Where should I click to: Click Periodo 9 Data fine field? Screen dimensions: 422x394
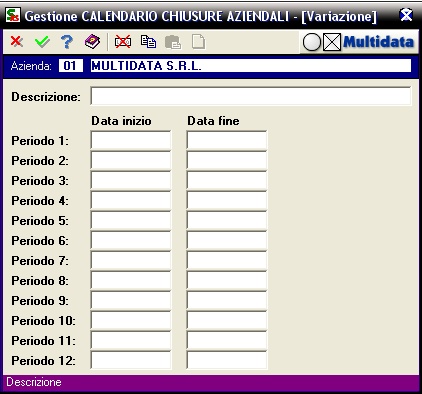(x=227, y=300)
